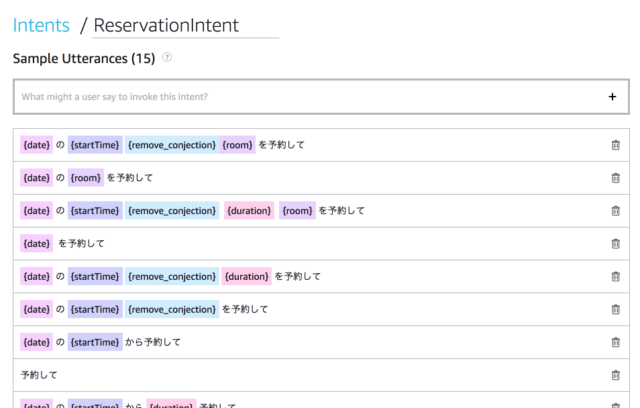Select the {startTime} slot in first utterance

95,145
